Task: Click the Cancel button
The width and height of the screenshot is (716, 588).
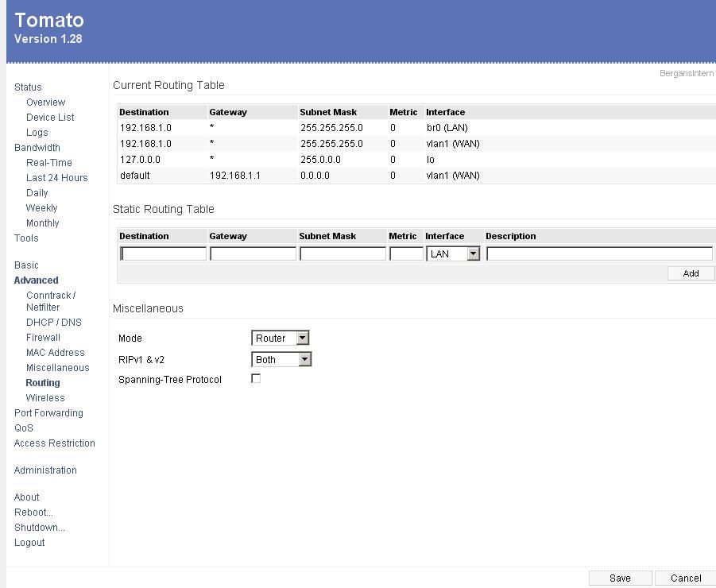Action: pyautogui.click(x=686, y=578)
